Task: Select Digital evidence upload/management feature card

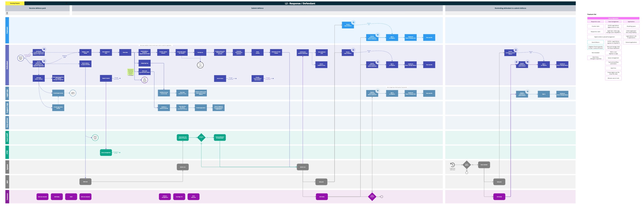Action: 604,37
